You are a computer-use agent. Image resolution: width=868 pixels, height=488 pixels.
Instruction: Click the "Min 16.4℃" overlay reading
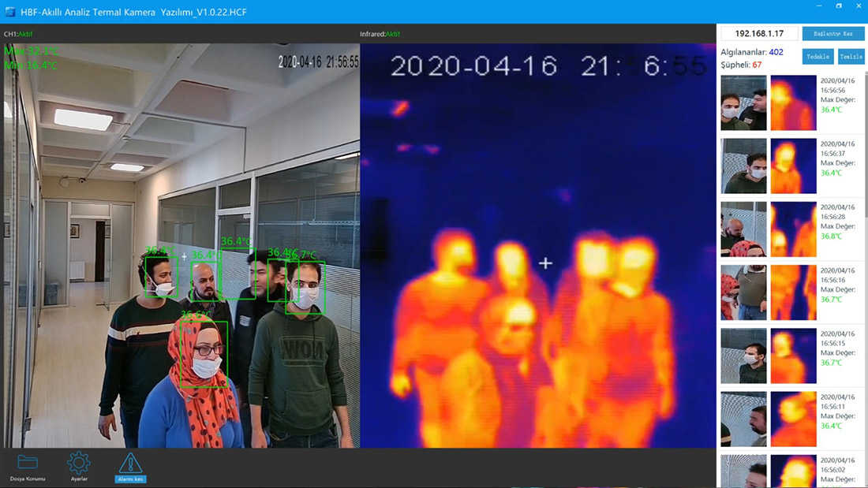[x=31, y=65]
